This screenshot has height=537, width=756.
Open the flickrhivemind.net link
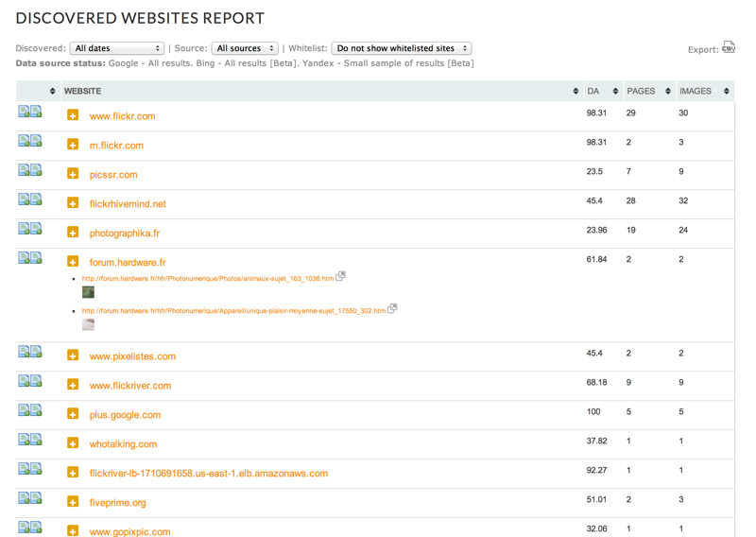coord(128,204)
